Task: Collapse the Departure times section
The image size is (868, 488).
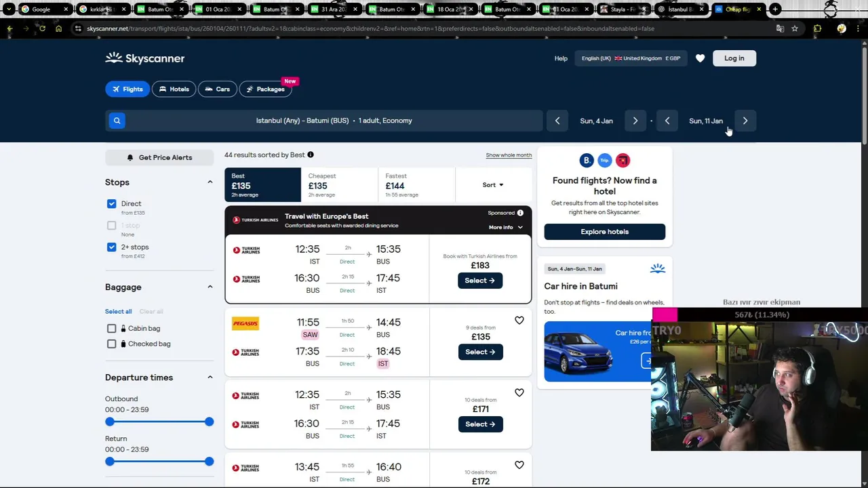Action: [210, 377]
